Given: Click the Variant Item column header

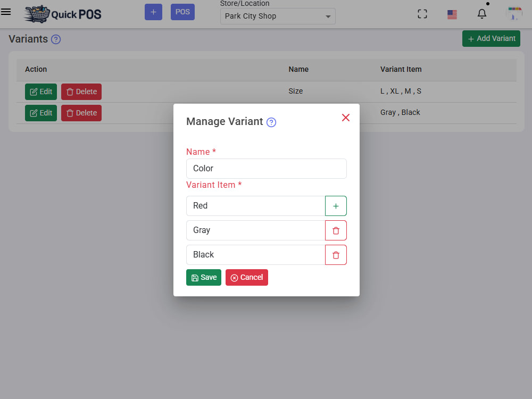Looking at the screenshot, I should pos(401,69).
